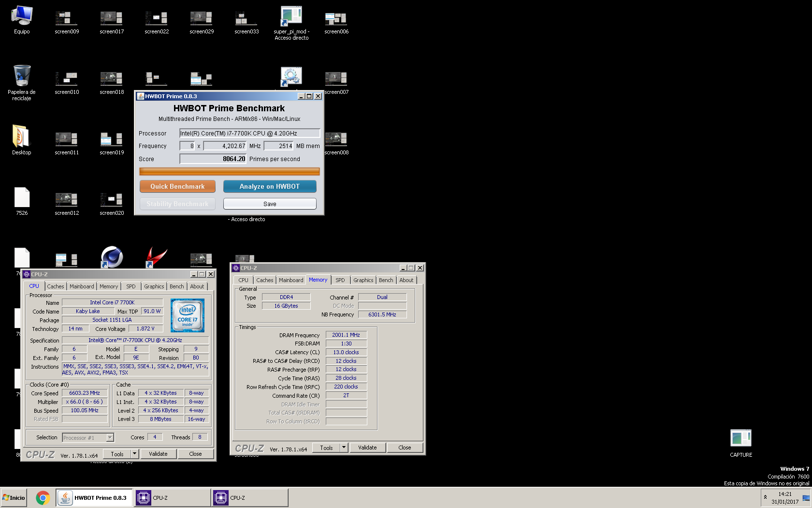Image resolution: width=812 pixels, height=508 pixels.
Task: Select the 7526 file icon
Action: point(22,201)
